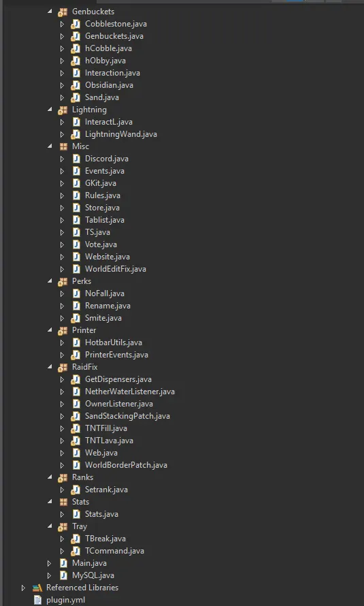Collapse the Genbuckets package

50,12
